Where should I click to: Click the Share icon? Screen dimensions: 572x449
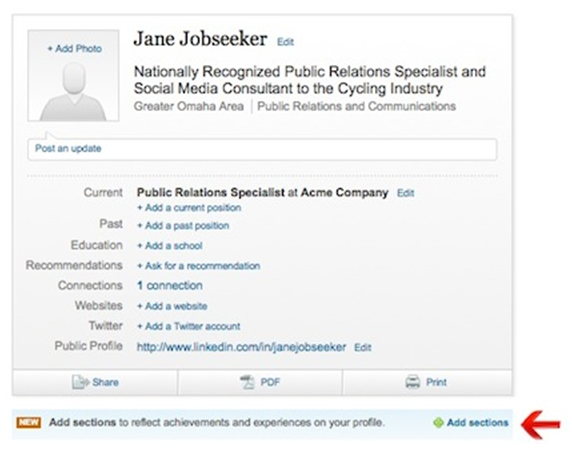coord(81,382)
